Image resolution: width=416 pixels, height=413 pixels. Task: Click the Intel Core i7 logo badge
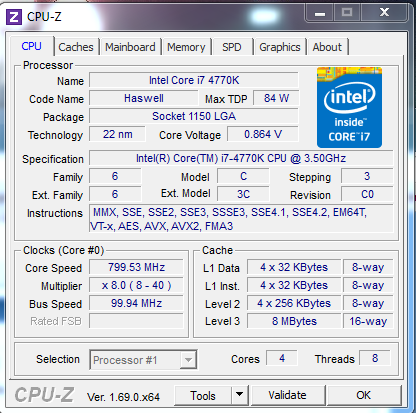click(x=349, y=107)
